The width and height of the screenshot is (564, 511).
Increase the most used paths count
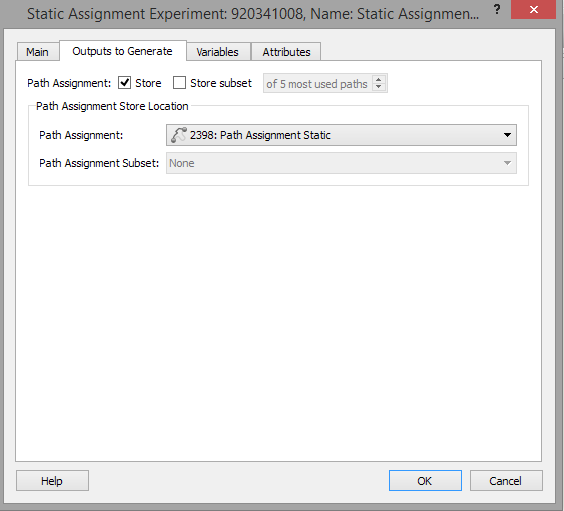pyautogui.click(x=378, y=79)
